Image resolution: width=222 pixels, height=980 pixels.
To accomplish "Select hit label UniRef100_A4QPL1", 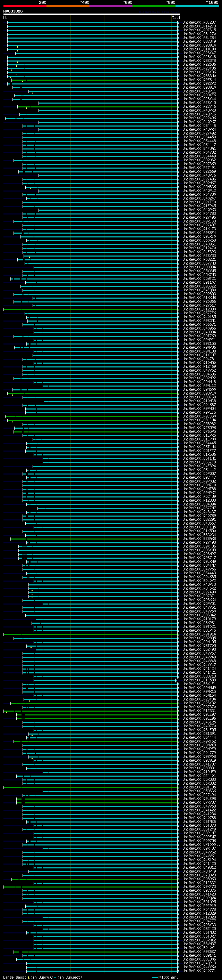I will click(x=199, y=91).
